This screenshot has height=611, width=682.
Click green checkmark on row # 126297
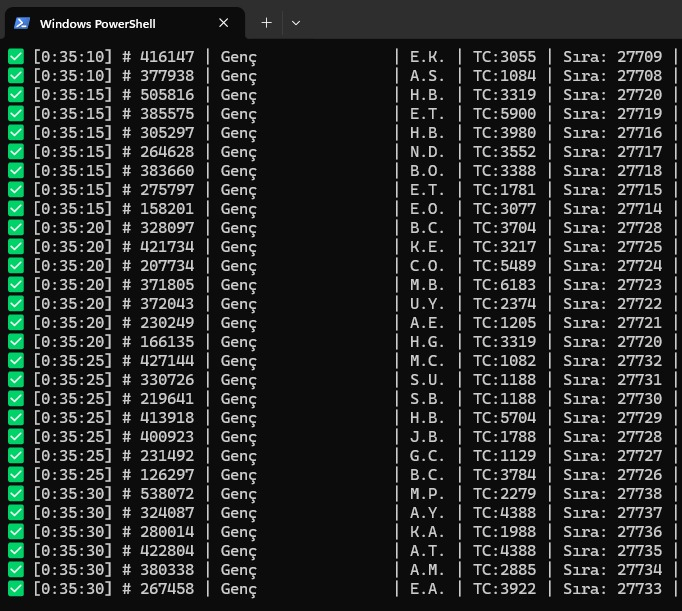pyautogui.click(x=16, y=474)
